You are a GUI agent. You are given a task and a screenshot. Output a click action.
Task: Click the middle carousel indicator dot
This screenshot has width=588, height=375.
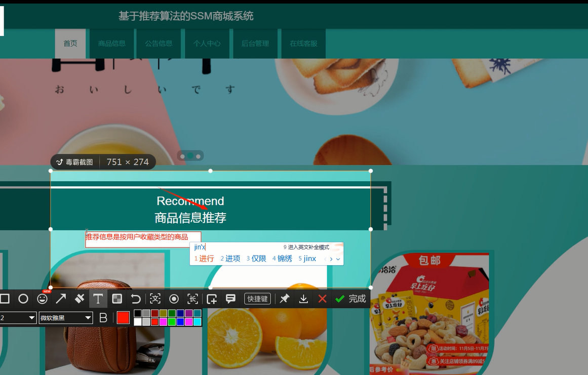tap(190, 155)
